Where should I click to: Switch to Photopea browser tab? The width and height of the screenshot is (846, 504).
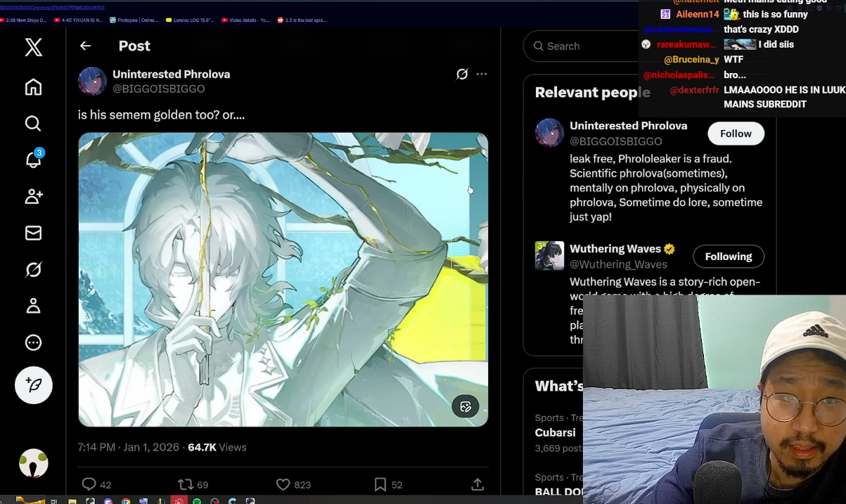(x=134, y=20)
